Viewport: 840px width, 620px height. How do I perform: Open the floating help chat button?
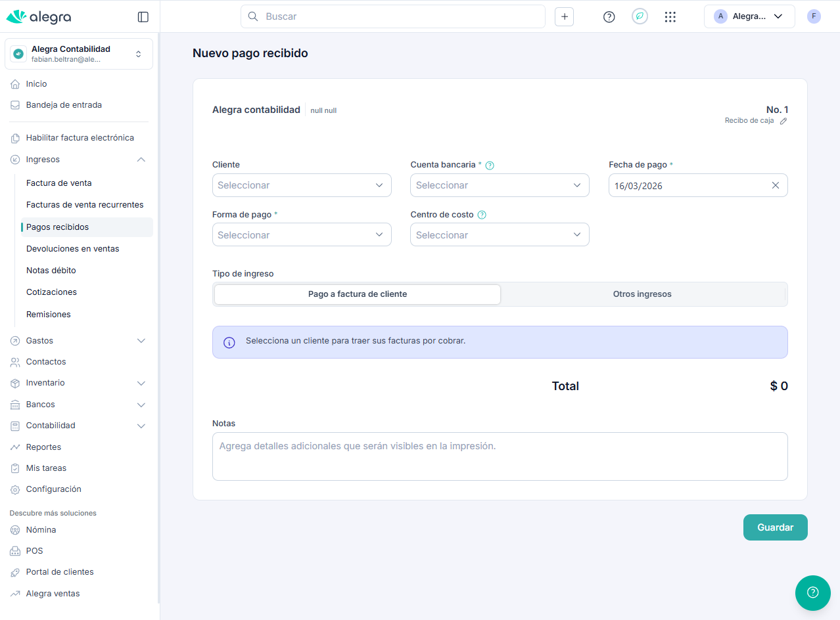[812, 592]
